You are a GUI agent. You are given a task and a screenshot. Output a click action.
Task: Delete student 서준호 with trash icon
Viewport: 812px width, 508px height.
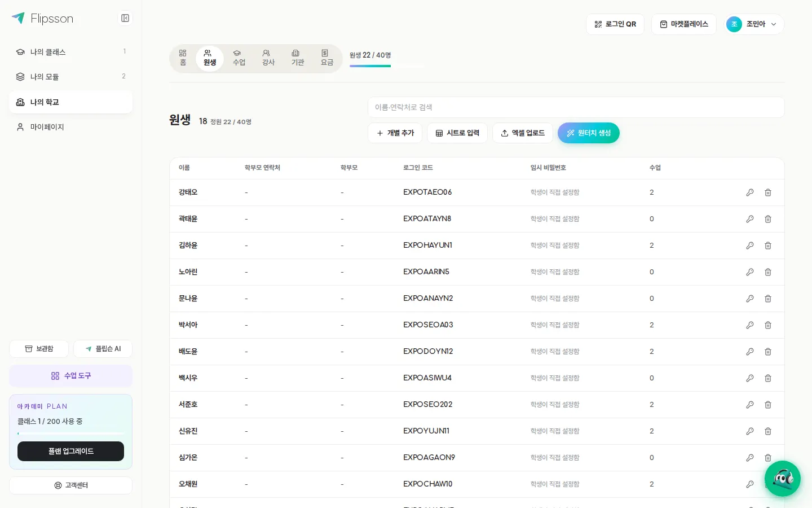coord(768,405)
